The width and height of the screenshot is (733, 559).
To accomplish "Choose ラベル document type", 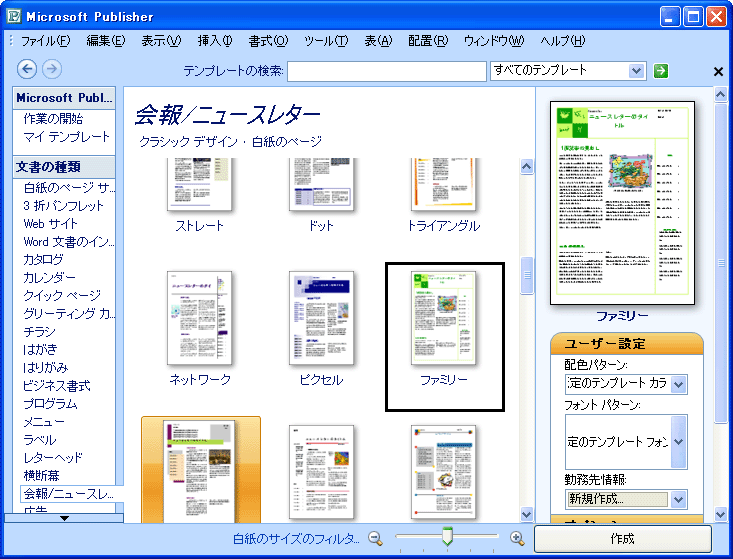I will pos(40,440).
